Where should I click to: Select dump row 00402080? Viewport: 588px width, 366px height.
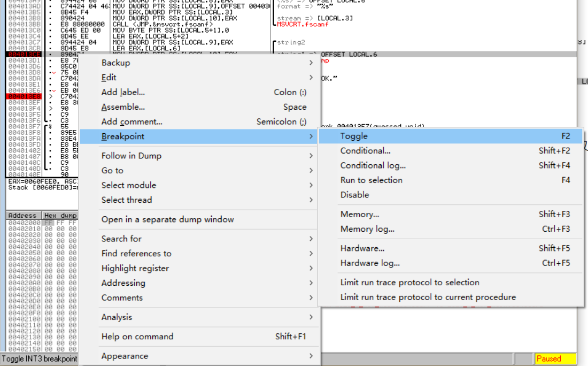click(42, 271)
